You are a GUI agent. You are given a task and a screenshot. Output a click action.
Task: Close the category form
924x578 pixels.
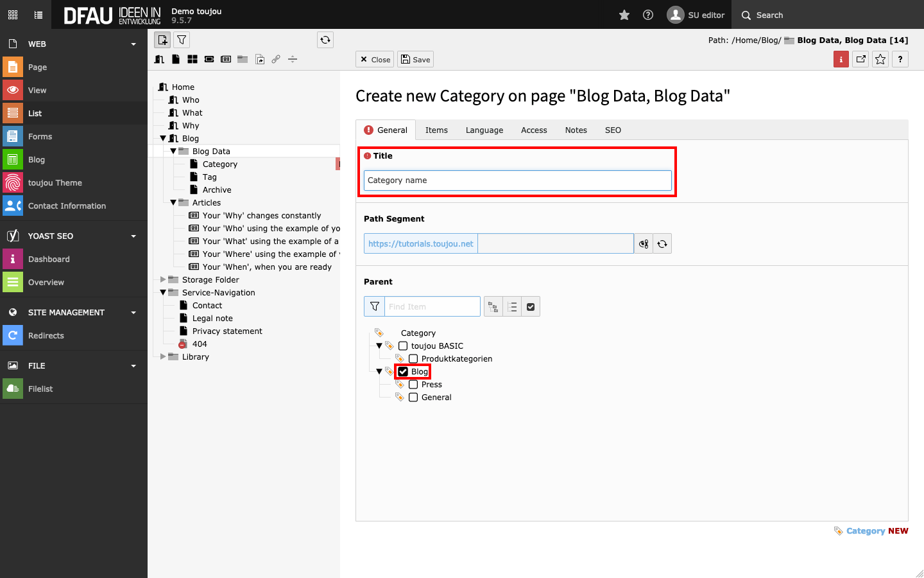click(375, 59)
